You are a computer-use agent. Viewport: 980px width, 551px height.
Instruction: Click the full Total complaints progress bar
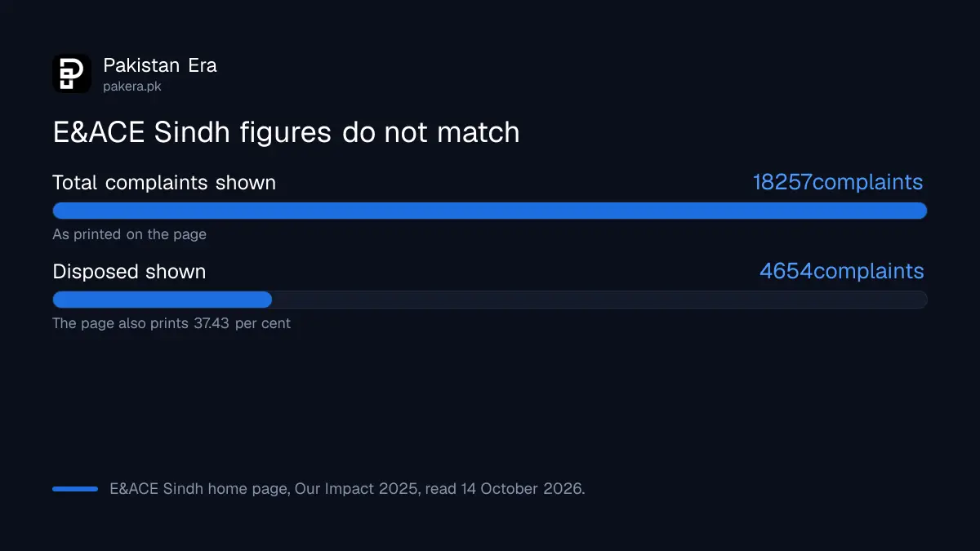[x=490, y=211]
